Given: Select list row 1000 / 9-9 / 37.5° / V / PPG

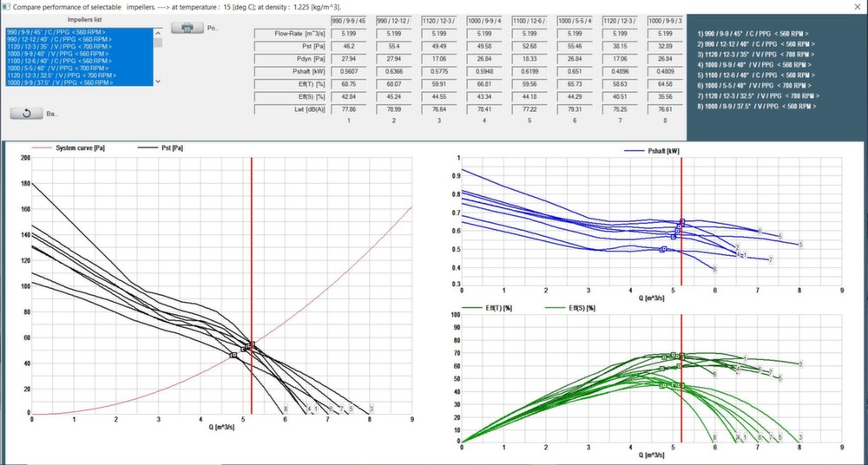Looking at the screenshot, I should point(80,82).
